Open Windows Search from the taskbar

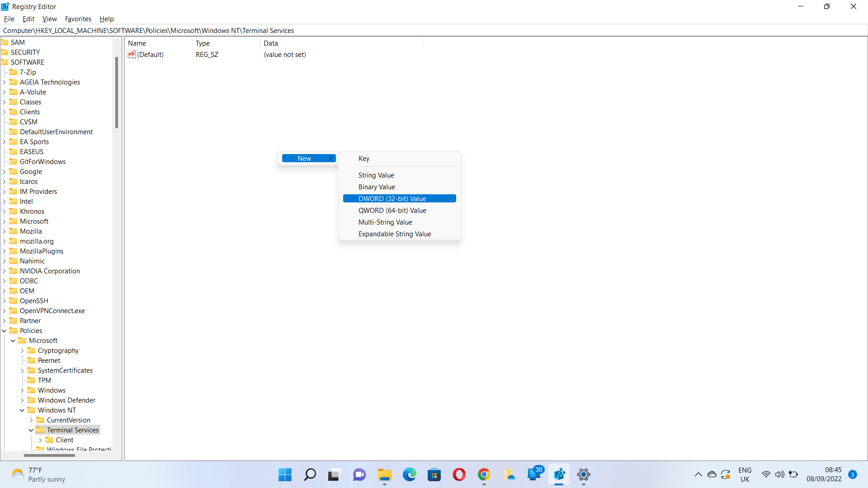(310, 475)
